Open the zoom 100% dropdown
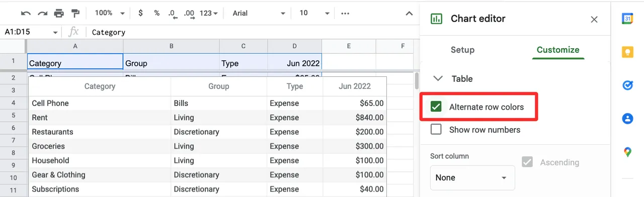Image resolution: width=644 pixels, height=197 pixels. [110, 13]
